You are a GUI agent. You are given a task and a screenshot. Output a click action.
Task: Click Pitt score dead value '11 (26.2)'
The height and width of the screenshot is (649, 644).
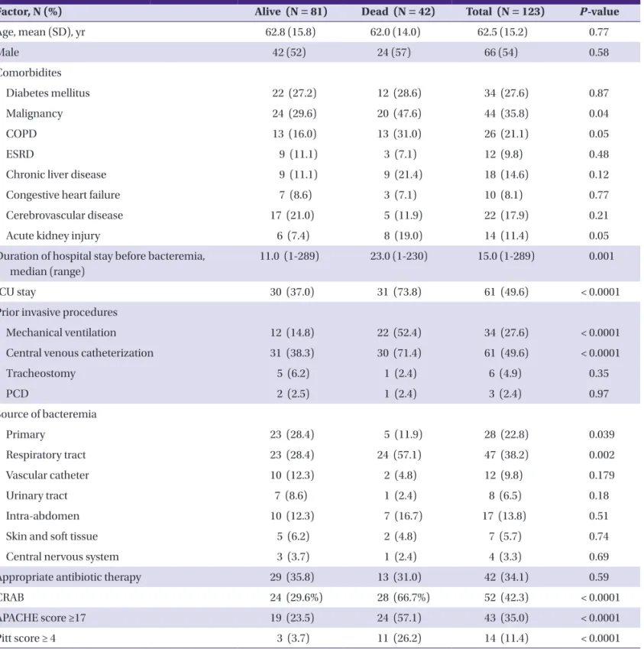point(399,638)
